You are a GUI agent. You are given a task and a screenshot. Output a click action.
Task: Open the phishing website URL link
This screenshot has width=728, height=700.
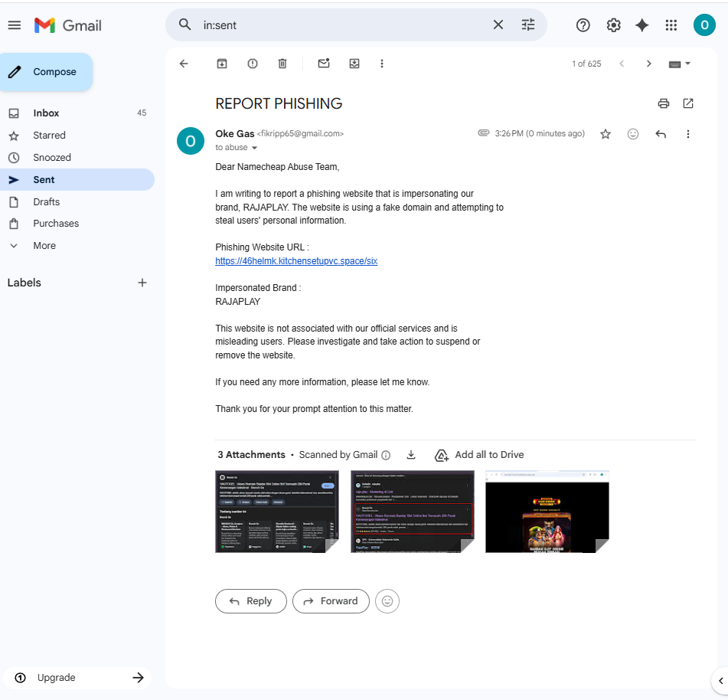click(296, 261)
